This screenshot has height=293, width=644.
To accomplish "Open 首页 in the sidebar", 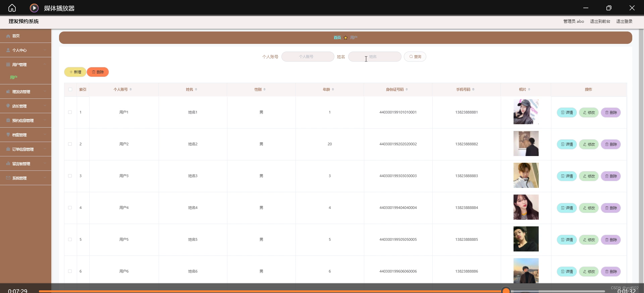I will 25,36.
